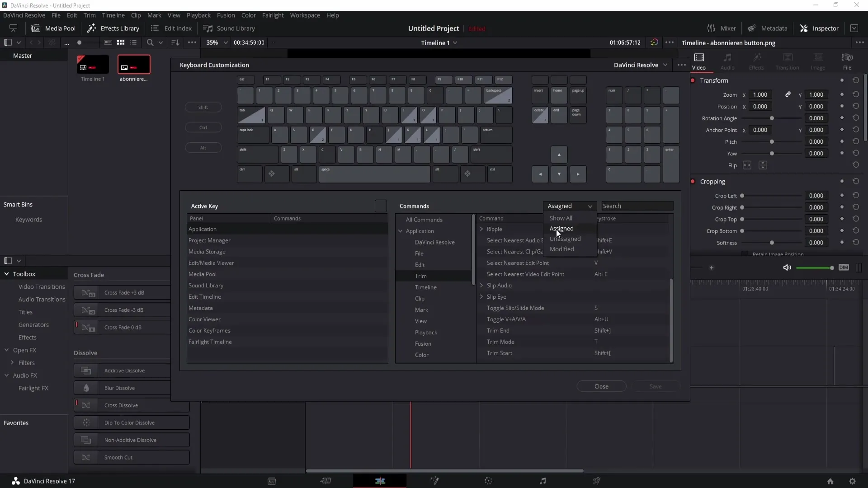The height and width of the screenshot is (488, 868).
Task: Select the Trim menu item
Action: [x=420, y=276]
